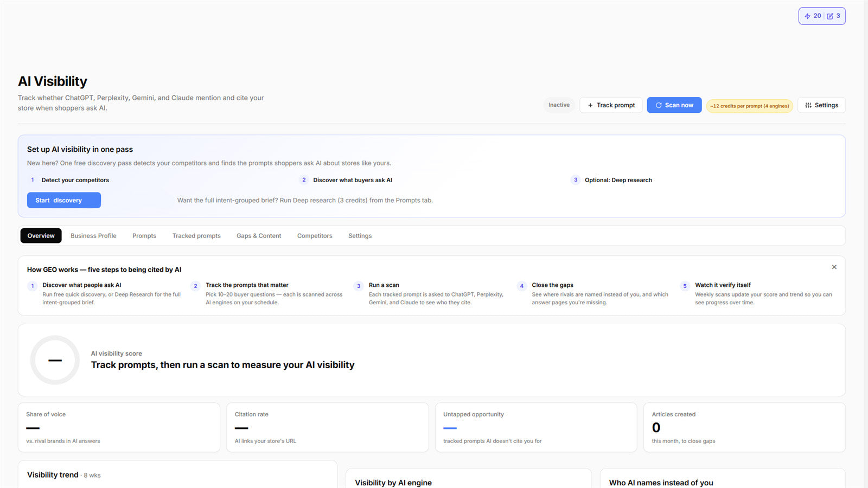Click the 12 credits per prompt badge
The height and width of the screenshot is (488, 868).
(x=749, y=106)
